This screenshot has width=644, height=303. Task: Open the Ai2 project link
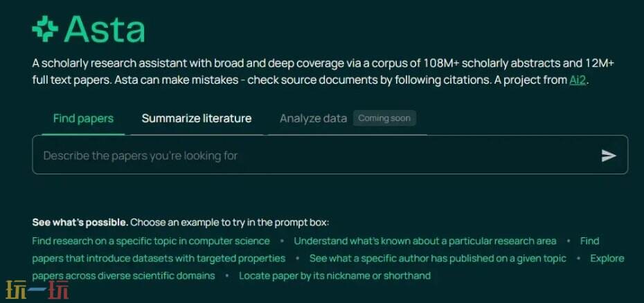click(578, 80)
